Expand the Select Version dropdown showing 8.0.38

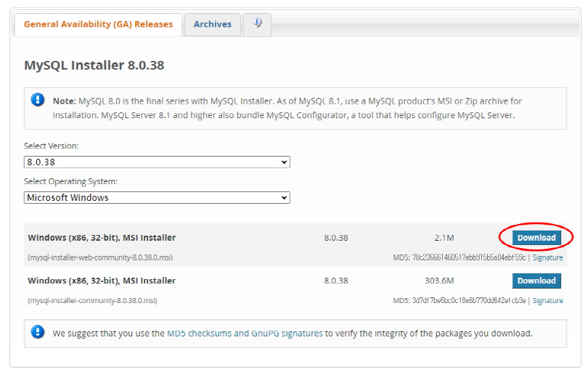click(x=157, y=162)
